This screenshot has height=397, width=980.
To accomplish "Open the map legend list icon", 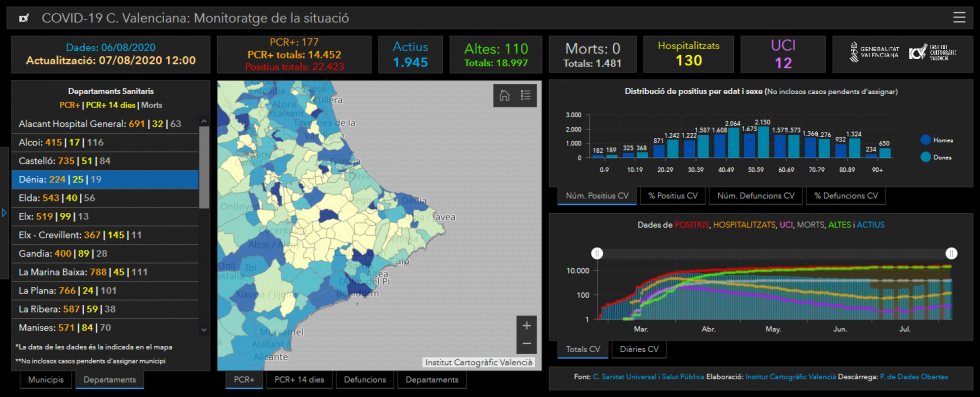I will pos(526,96).
